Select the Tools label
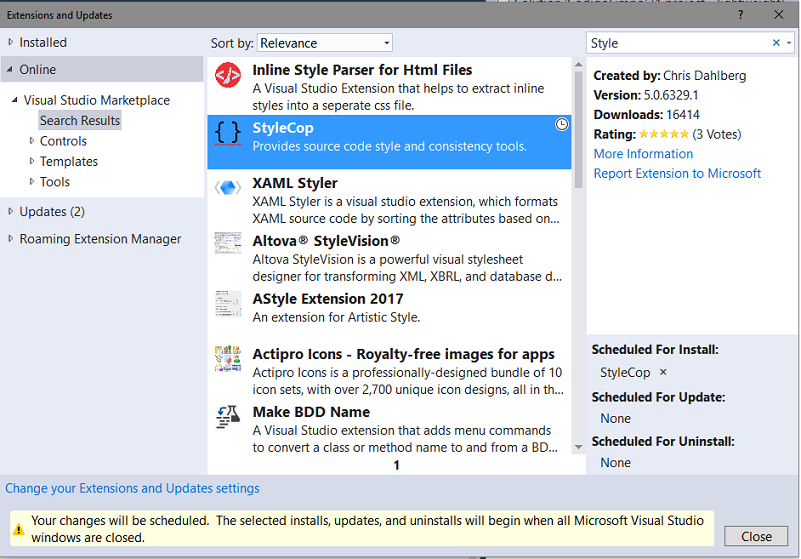801x559 pixels. point(55,182)
